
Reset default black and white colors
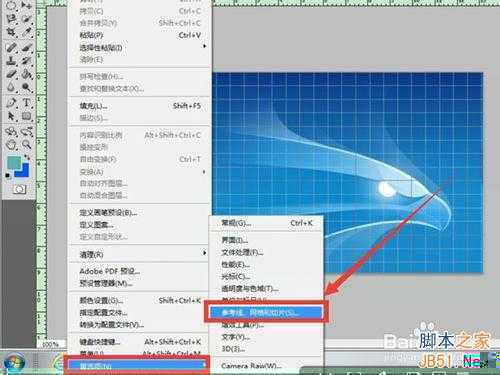(x=8, y=176)
